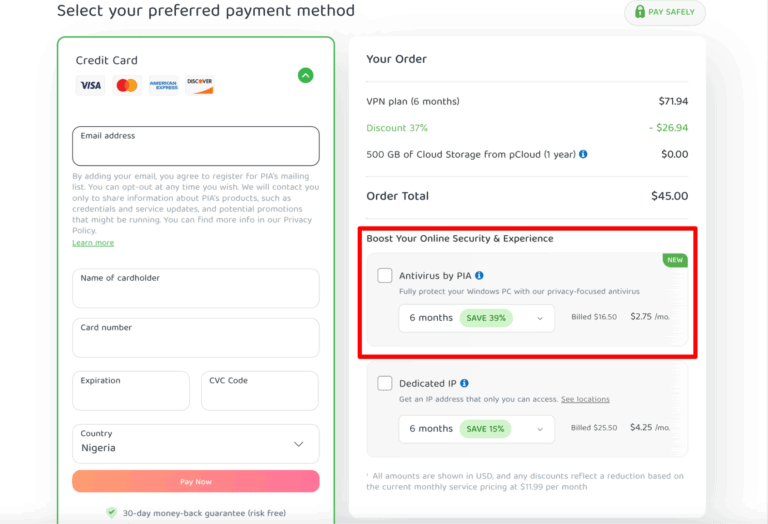
Task: Click the Visa card icon
Action: [x=90, y=86]
